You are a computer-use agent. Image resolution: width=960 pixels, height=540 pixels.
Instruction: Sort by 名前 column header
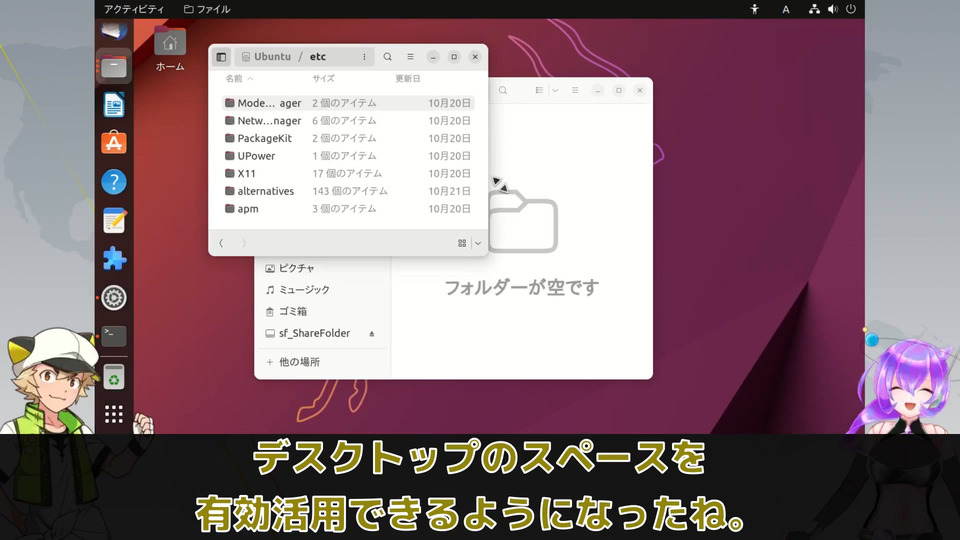point(239,78)
